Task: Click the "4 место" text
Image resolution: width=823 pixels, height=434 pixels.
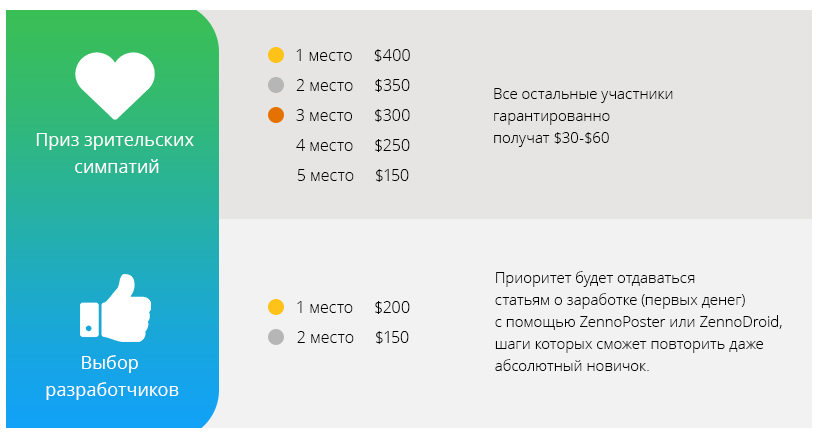Action: point(324,146)
